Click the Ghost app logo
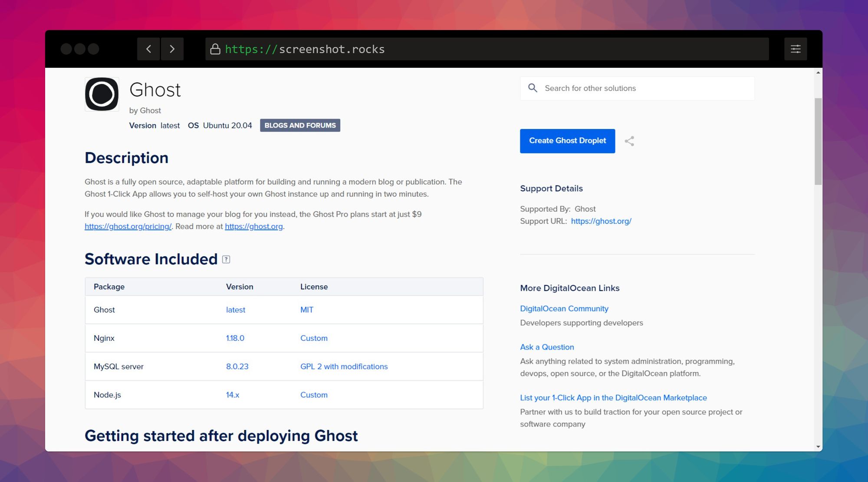 pos(102,94)
